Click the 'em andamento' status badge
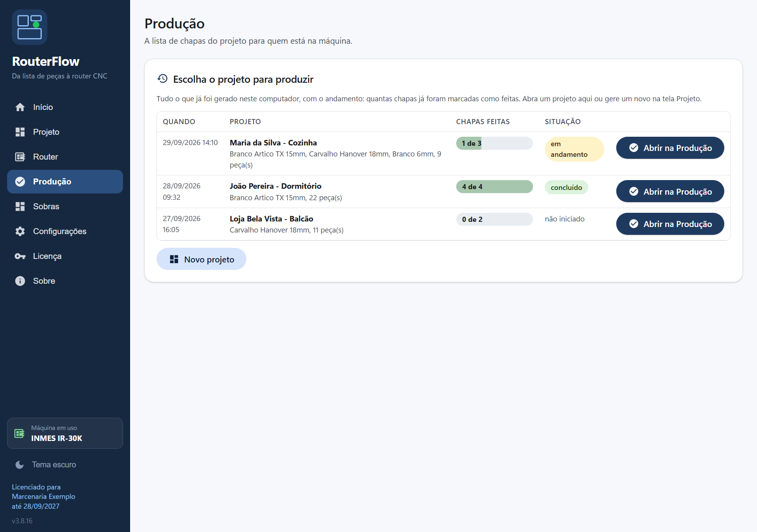Image resolution: width=757 pixels, height=532 pixels. 574,149
